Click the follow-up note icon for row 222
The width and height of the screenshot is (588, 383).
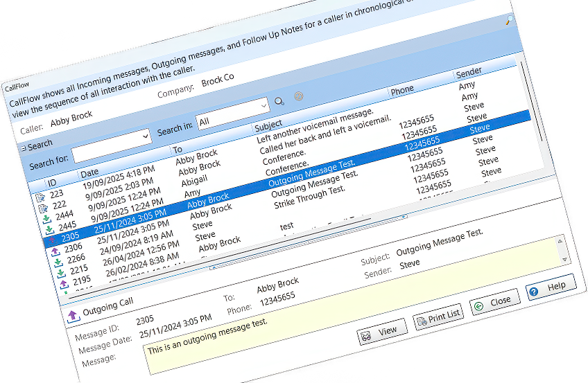point(43,208)
